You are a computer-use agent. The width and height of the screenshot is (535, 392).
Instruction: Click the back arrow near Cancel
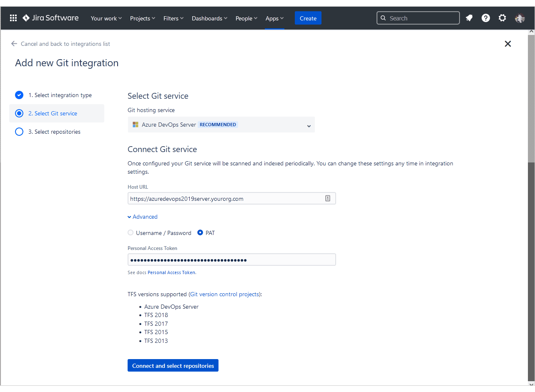click(x=14, y=43)
